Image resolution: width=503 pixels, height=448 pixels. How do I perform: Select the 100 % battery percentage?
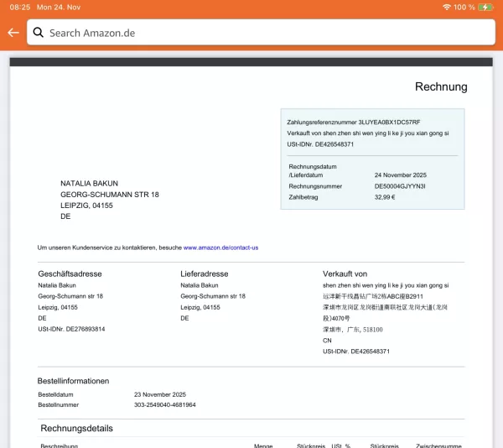[x=464, y=7]
